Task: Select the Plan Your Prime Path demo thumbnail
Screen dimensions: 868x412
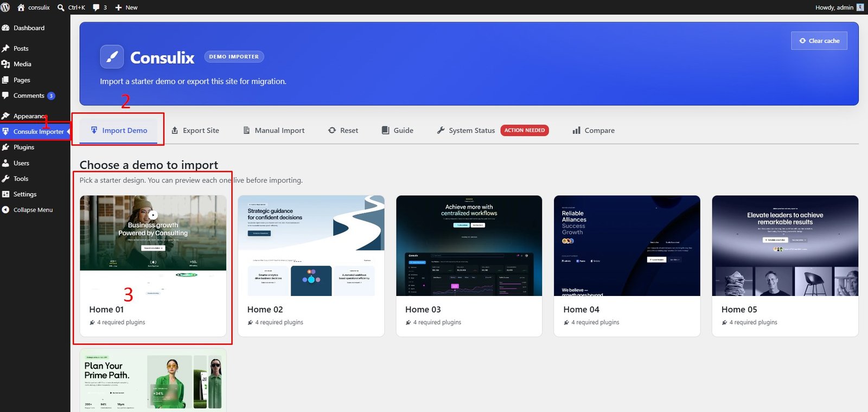Action: [x=153, y=380]
